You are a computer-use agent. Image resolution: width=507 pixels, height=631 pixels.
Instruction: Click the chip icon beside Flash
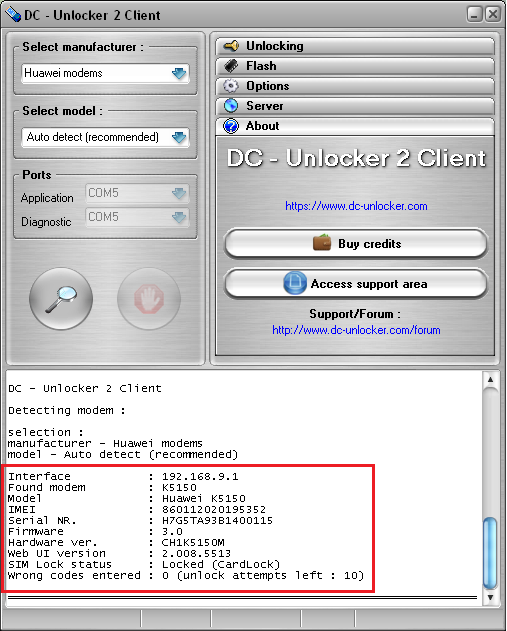click(x=231, y=66)
